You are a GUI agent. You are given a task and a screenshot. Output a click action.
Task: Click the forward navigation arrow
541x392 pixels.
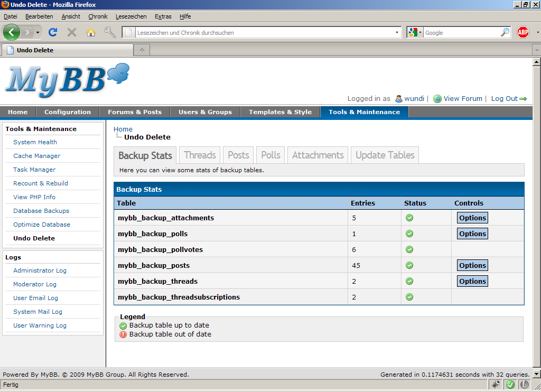tap(27, 32)
